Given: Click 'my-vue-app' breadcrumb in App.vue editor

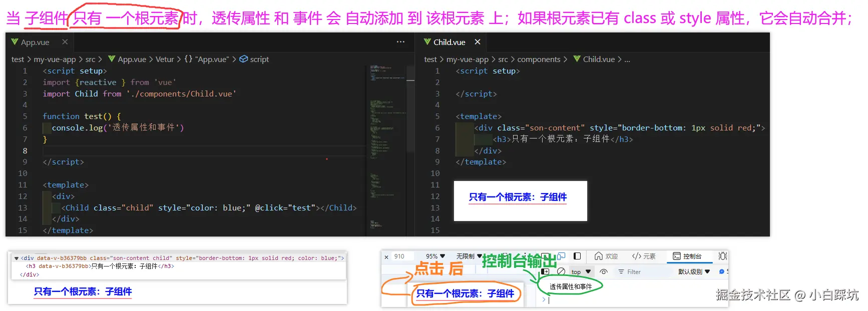Looking at the screenshot, I should tap(55, 59).
